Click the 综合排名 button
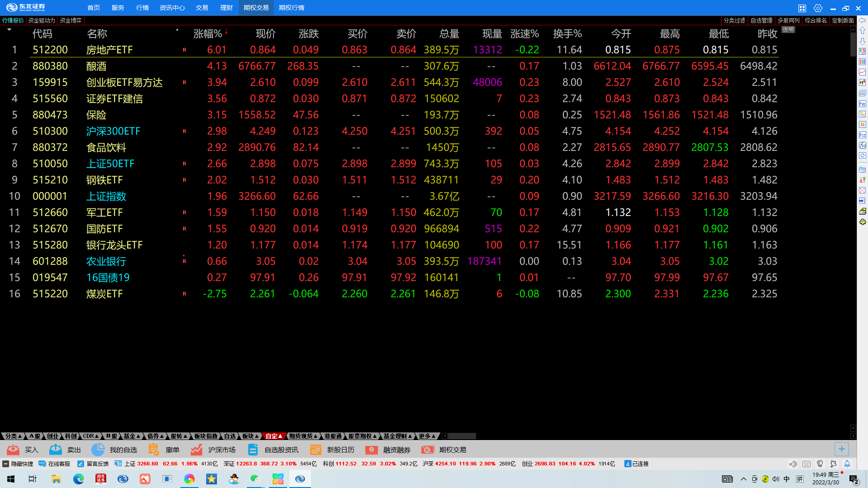The image size is (868, 488). tap(816, 20)
